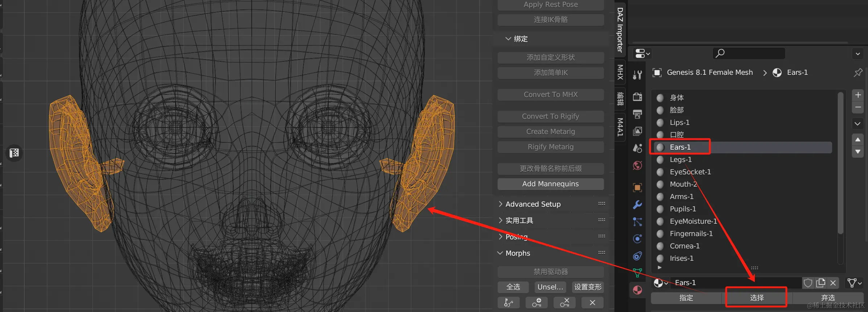Open the Physics properties tab
The image size is (868, 312).
point(637,239)
